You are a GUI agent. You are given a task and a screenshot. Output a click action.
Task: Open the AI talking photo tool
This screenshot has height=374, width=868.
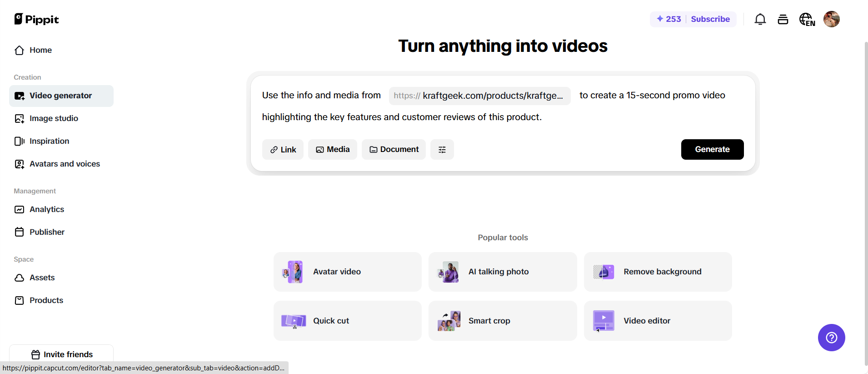coord(503,272)
